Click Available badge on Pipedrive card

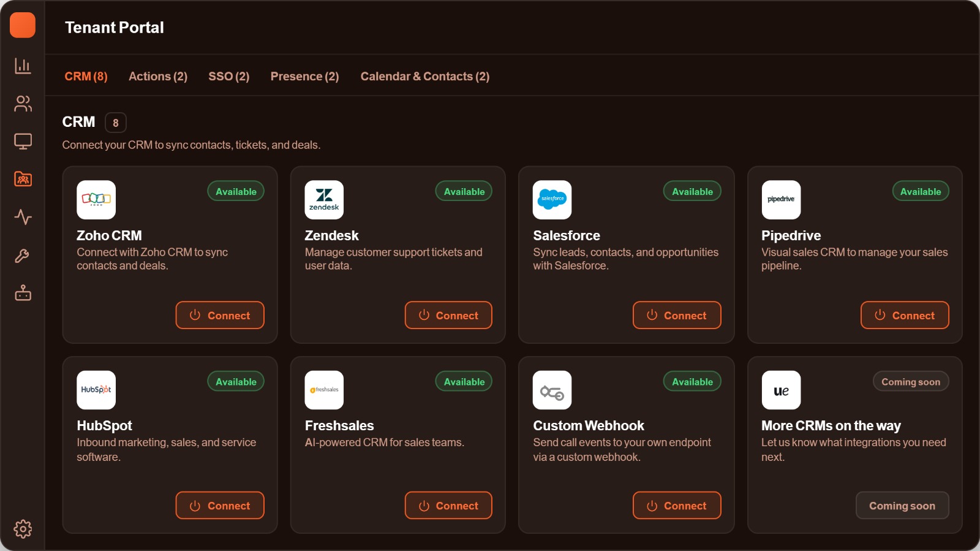click(x=921, y=191)
